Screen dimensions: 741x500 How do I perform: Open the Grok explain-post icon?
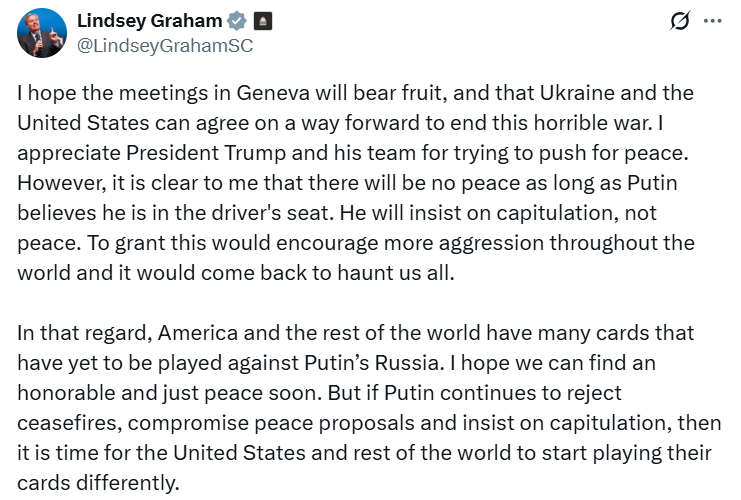[x=679, y=21]
